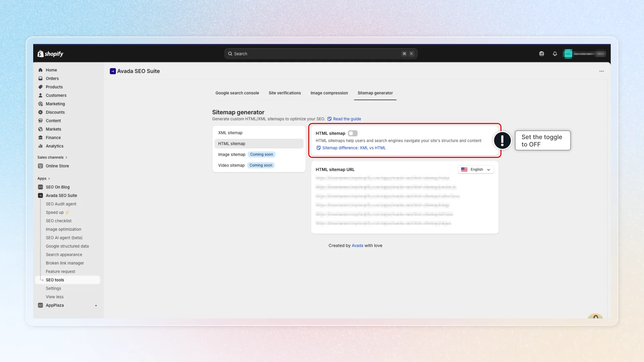Select SEO tools in sidebar
Screen dimensions: 644x362
pyautogui.click(x=67, y=280)
